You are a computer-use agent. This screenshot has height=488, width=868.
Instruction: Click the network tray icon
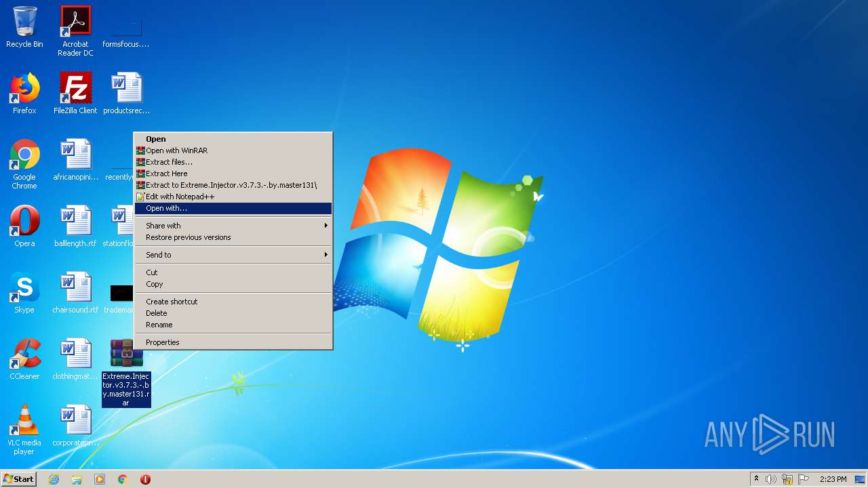click(787, 479)
